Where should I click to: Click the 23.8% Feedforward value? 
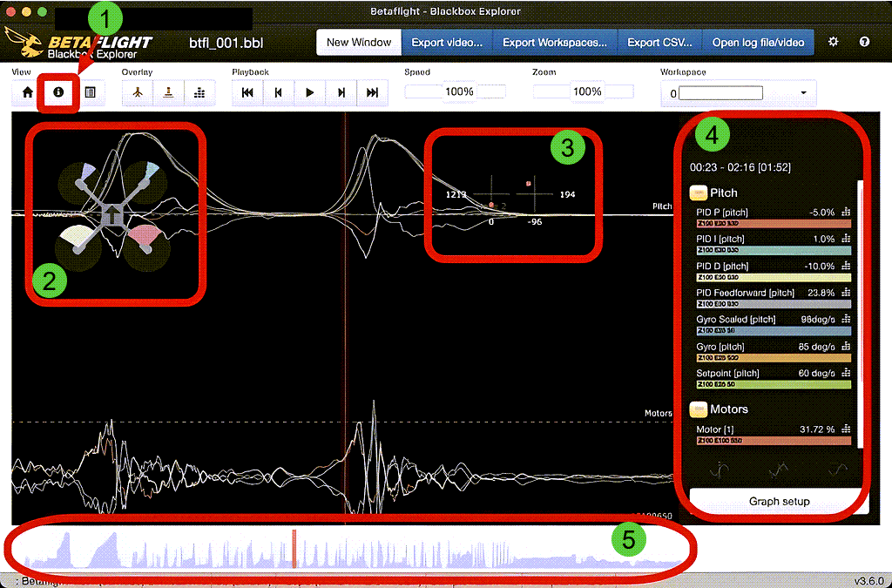821,293
